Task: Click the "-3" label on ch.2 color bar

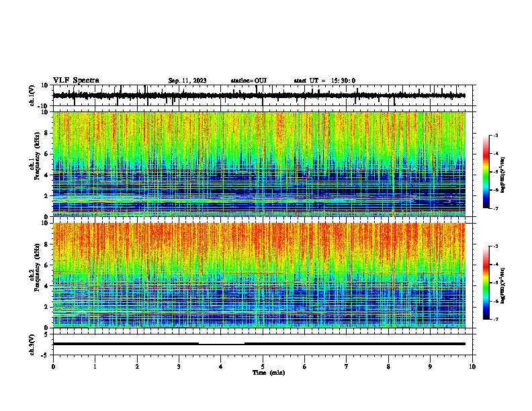Action: click(x=495, y=246)
